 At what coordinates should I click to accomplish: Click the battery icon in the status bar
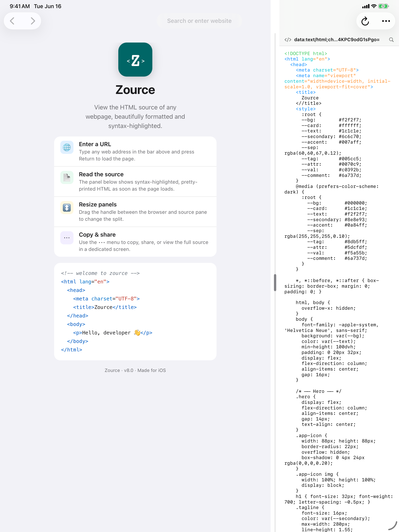(x=383, y=6)
